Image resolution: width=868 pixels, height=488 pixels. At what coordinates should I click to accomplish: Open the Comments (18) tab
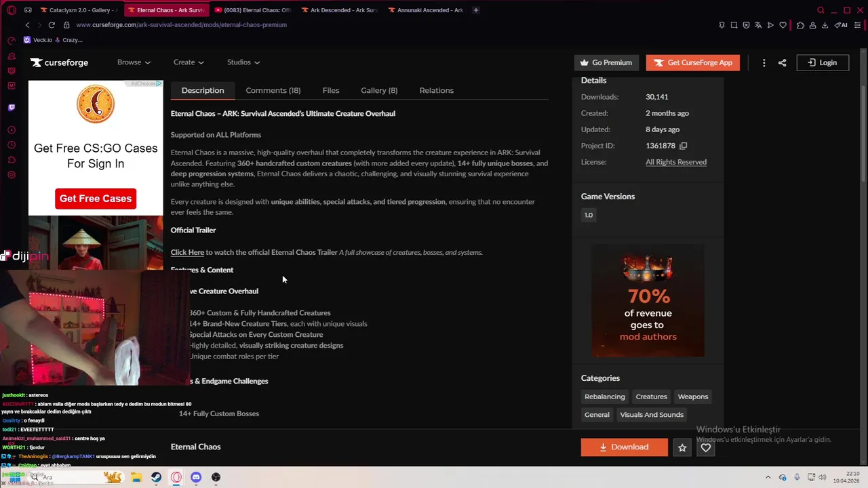273,90
